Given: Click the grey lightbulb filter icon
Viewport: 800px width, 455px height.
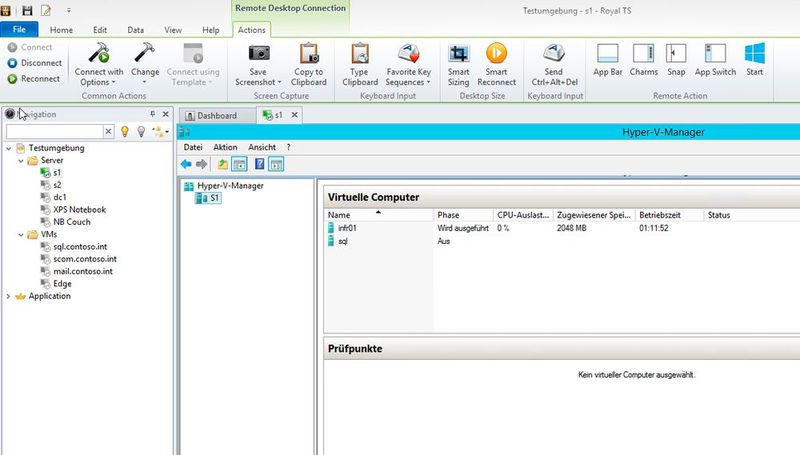Looking at the screenshot, I should tap(141, 132).
